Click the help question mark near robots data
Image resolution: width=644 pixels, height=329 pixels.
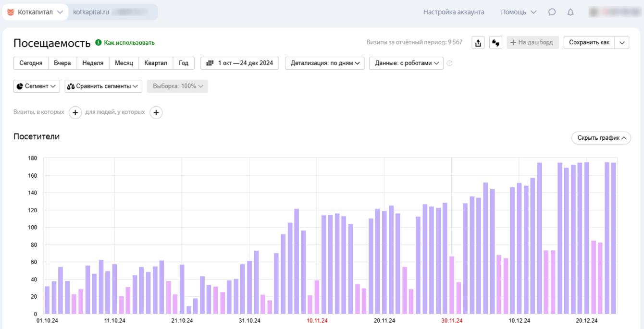tap(449, 63)
